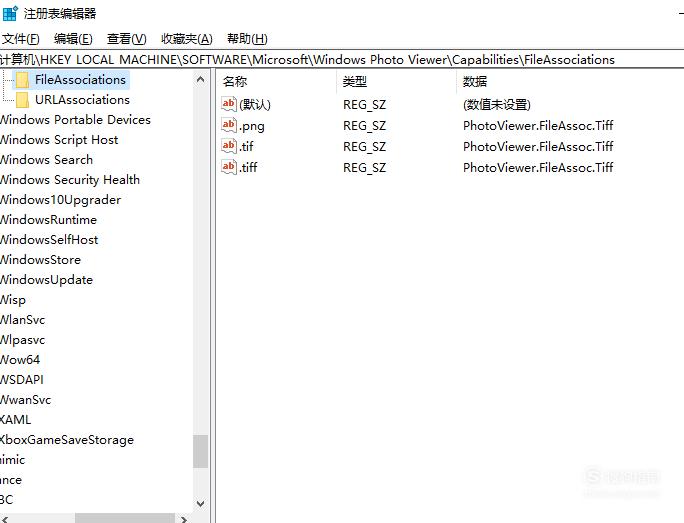Click PhotoViewer.FileAssoc.Tiff data of .tiff
The height and width of the screenshot is (523, 684).
[538, 167]
